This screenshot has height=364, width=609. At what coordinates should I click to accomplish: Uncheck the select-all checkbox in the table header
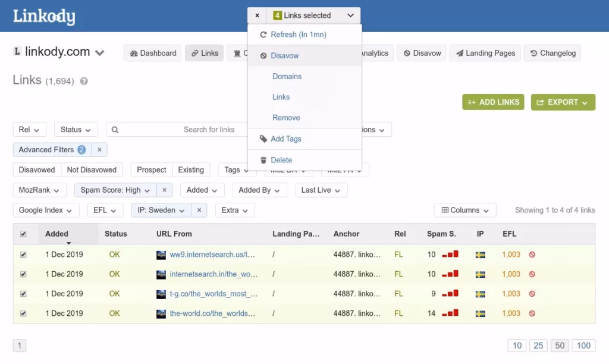[23, 234]
